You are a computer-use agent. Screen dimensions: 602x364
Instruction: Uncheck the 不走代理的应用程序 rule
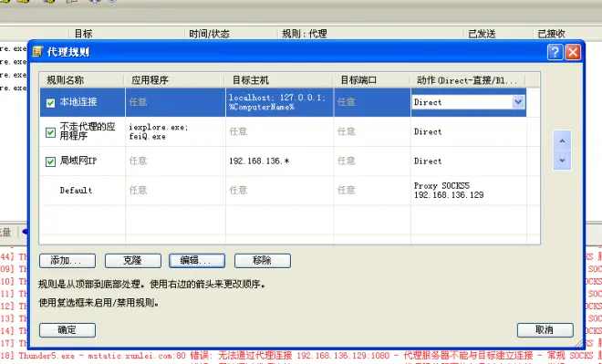[50, 132]
